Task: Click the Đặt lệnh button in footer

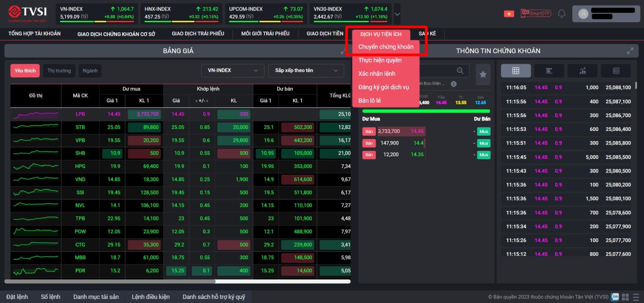Action: click(17, 297)
